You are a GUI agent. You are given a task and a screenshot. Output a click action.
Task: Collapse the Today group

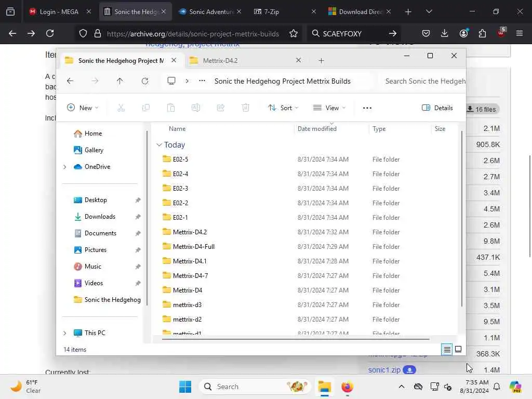(159, 145)
